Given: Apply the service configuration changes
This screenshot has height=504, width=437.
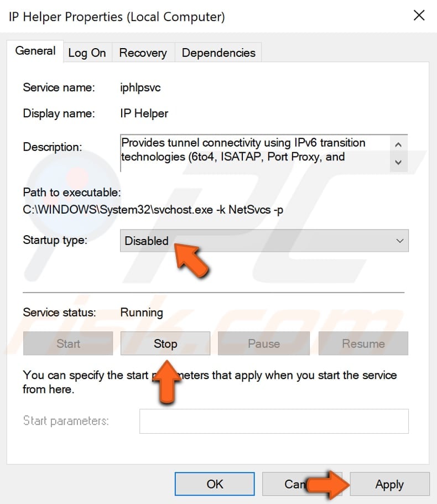Looking at the screenshot, I should click(x=389, y=484).
